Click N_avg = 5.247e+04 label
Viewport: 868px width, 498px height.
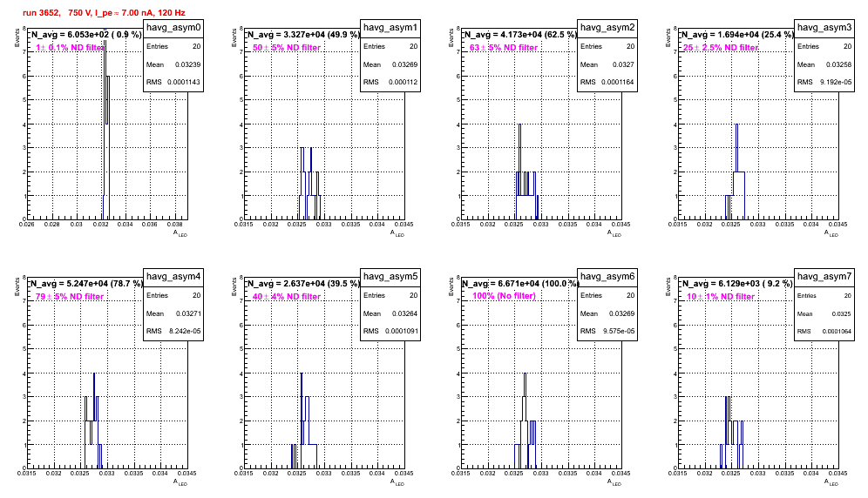[x=86, y=284]
